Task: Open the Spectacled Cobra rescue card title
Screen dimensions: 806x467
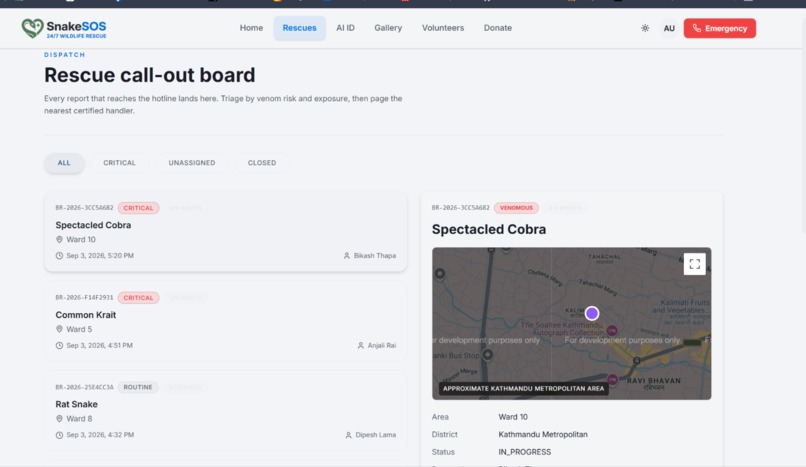Action: [93, 225]
